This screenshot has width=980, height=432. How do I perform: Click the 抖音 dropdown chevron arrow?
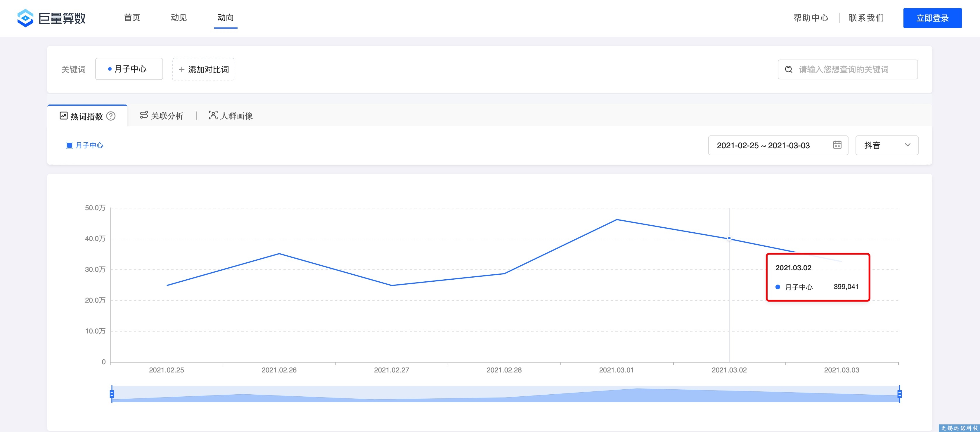[x=907, y=145]
